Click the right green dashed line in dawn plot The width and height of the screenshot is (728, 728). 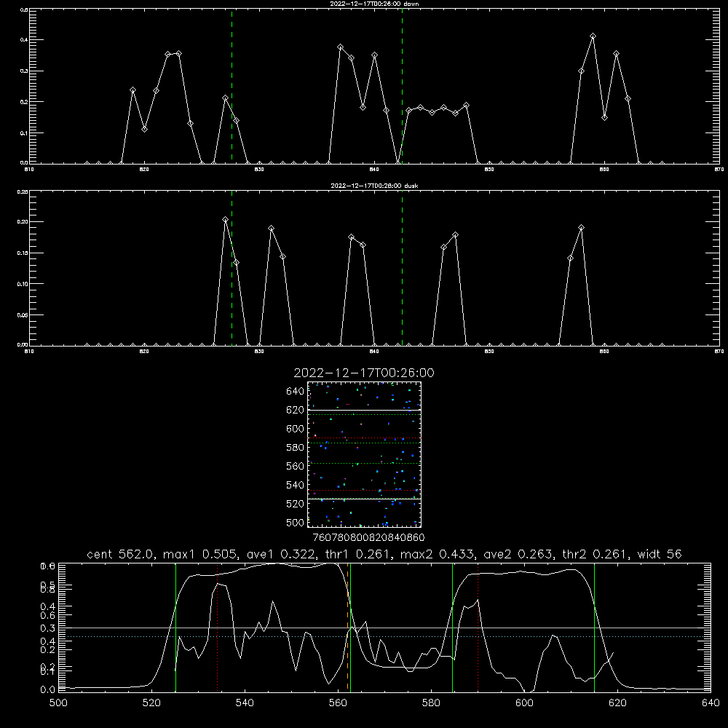(402, 87)
